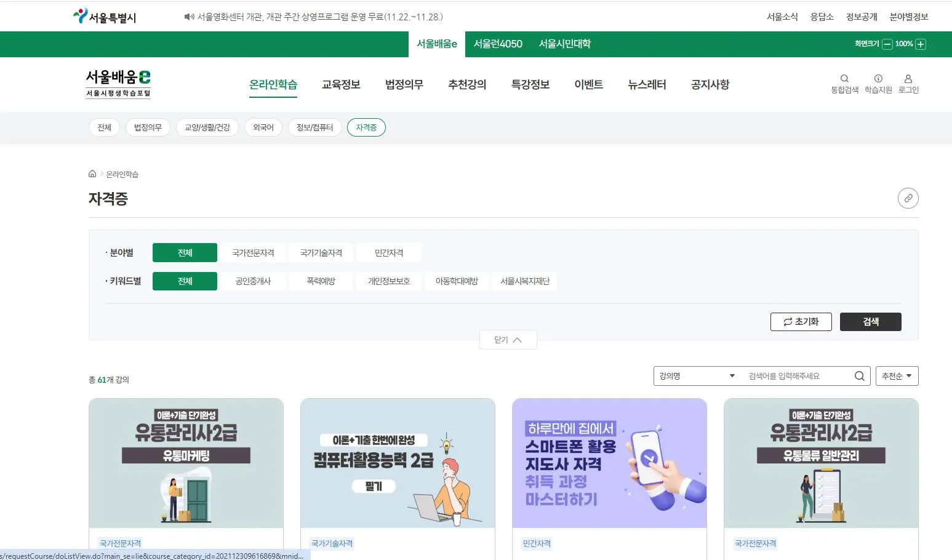Click the 서울배움e site logo
The height and width of the screenshot is (560, 952).
click(118, 84)
